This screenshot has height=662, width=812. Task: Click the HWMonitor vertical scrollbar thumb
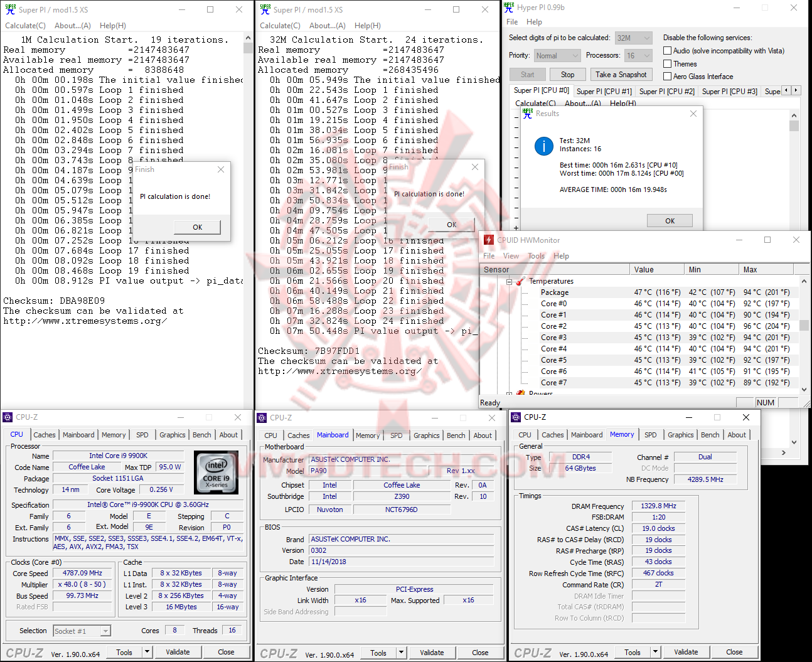(x=804, y=326)
